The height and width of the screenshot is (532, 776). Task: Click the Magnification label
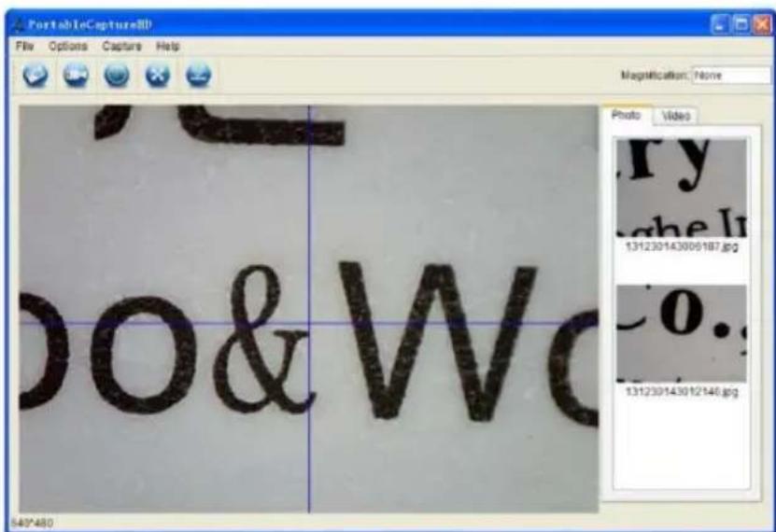click(655, 76)
